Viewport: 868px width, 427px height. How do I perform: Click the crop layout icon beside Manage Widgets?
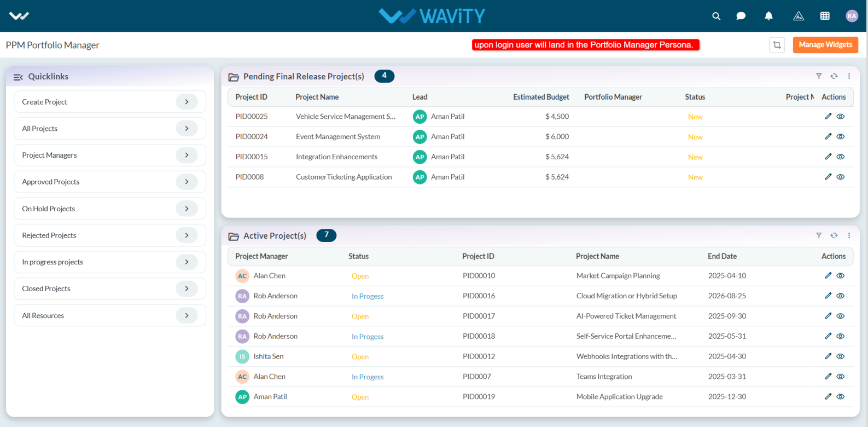[x=777, y=45]
